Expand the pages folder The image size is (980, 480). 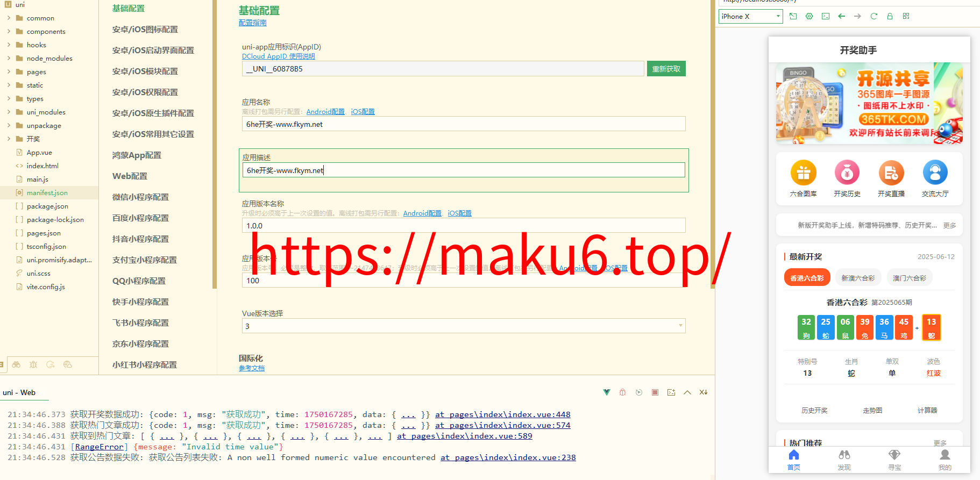click(x=9, y=71)
